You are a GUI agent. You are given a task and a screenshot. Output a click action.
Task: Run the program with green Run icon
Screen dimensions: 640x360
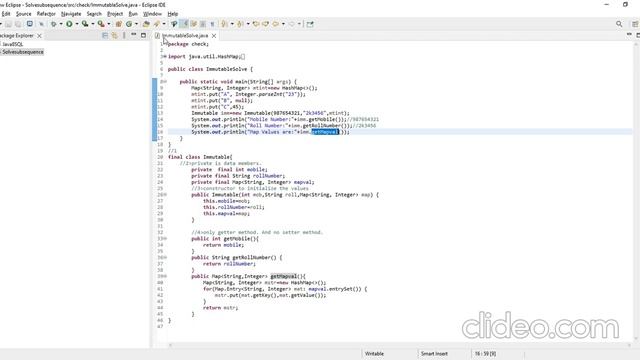(x=69, y=24)
